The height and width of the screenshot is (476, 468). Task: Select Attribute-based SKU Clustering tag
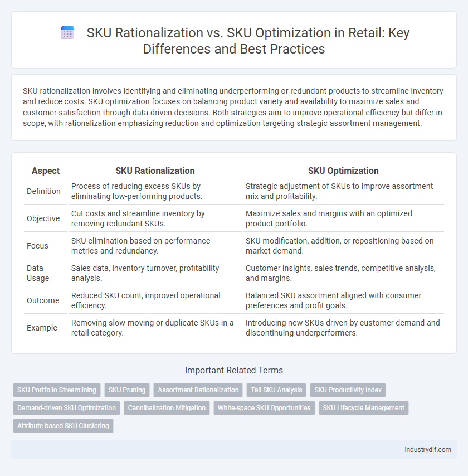[x=63, y=426]
